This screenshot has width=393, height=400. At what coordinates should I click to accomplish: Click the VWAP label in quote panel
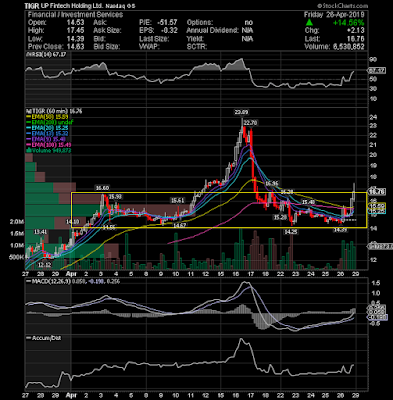pyautogui.click(x=149, y=46)
